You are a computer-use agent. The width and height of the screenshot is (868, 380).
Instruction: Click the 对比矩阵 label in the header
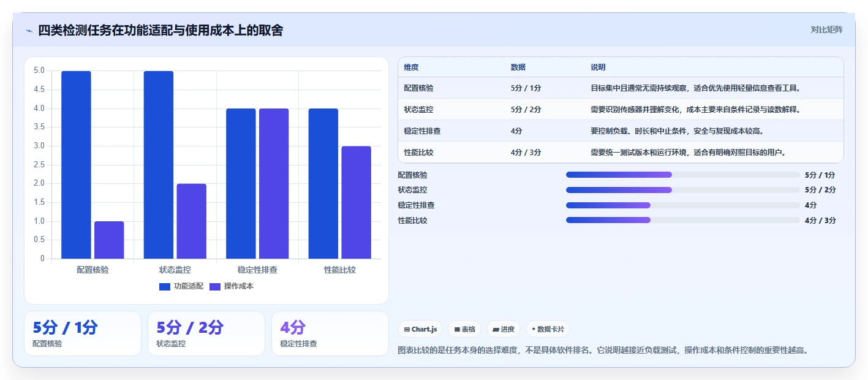[x=826, y=29]
